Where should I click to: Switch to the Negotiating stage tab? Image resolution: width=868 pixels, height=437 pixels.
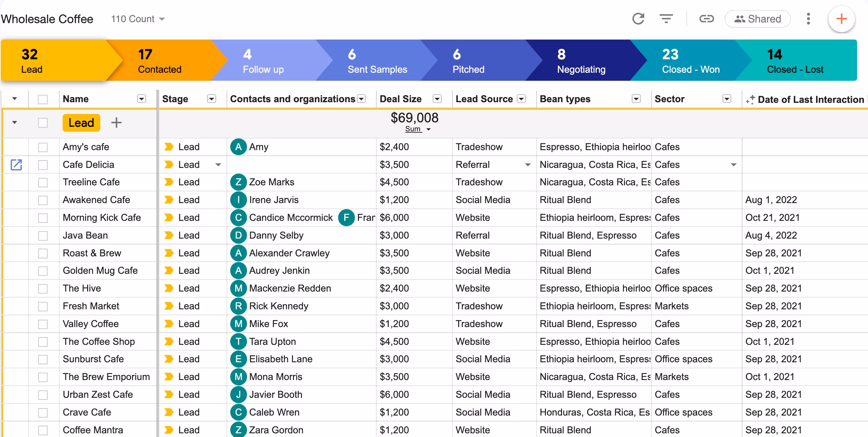click(x=581, y=61)
